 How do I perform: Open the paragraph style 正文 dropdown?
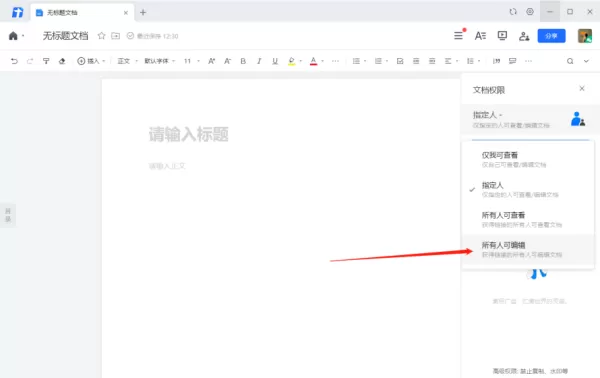coord(127,61)
